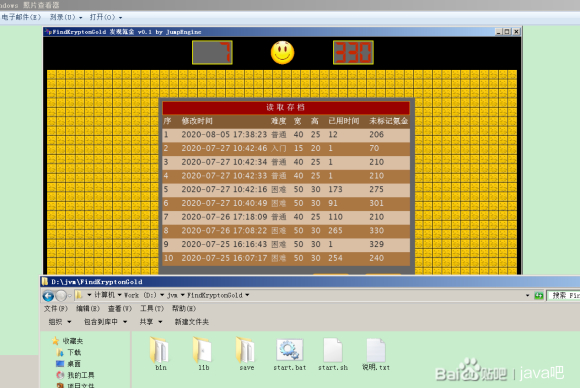Viewport: 580px width, 388px height.
Task: Open the 工具(T) menu
Action: point(152,308)
